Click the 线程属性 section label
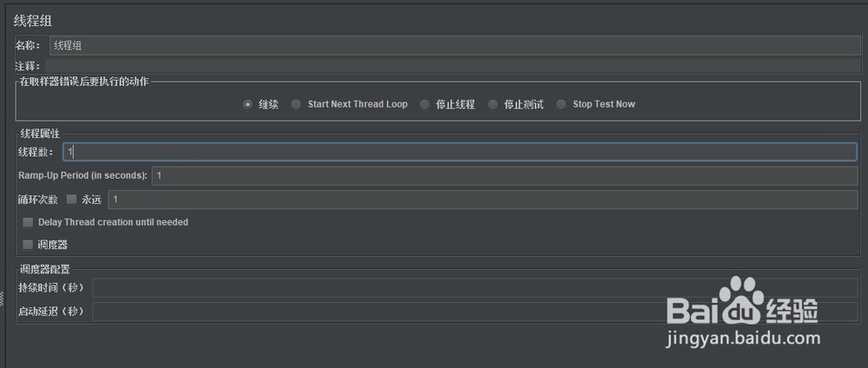The height and width of the screenshot is (368, 868). 40,134
